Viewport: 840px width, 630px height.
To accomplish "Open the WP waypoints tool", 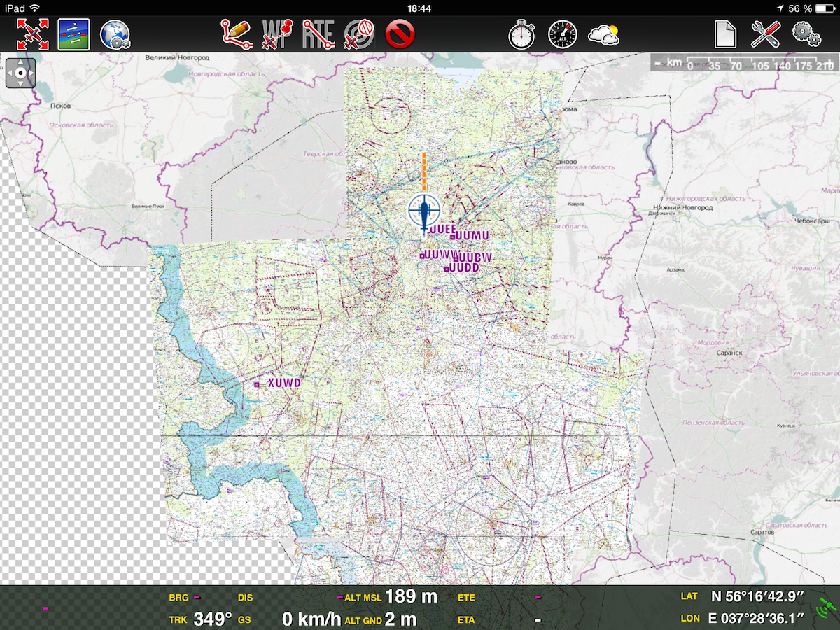I will (277, 34).
